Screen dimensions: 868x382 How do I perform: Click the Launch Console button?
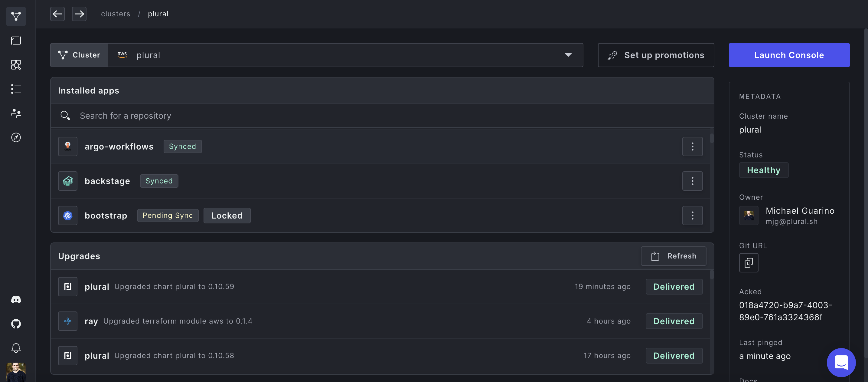coord(789,55)
